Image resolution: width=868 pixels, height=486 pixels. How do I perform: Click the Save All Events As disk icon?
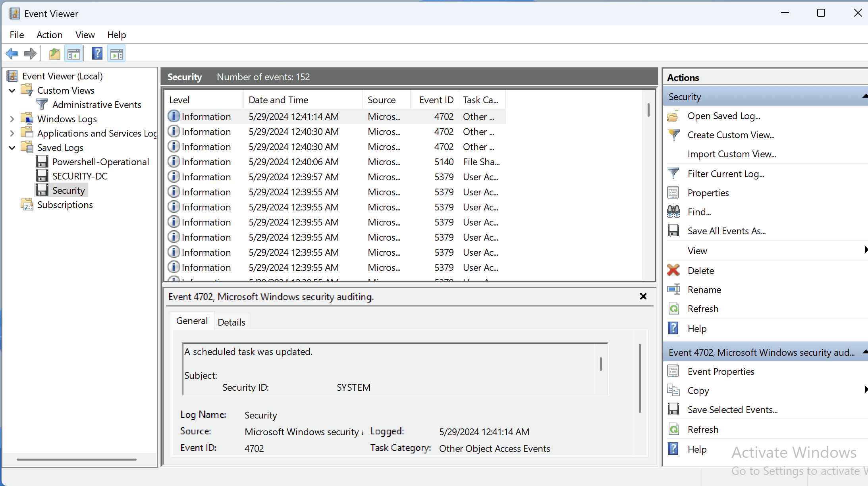point(673,231)
